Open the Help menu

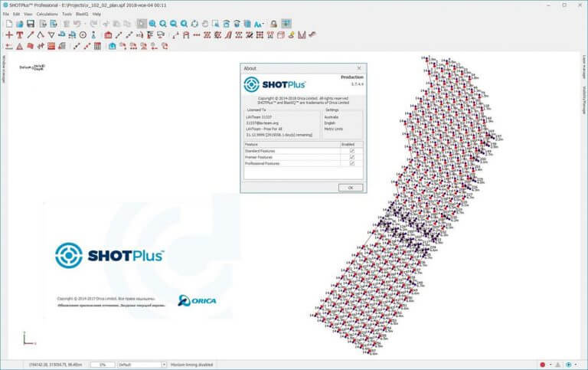[96, 14]
